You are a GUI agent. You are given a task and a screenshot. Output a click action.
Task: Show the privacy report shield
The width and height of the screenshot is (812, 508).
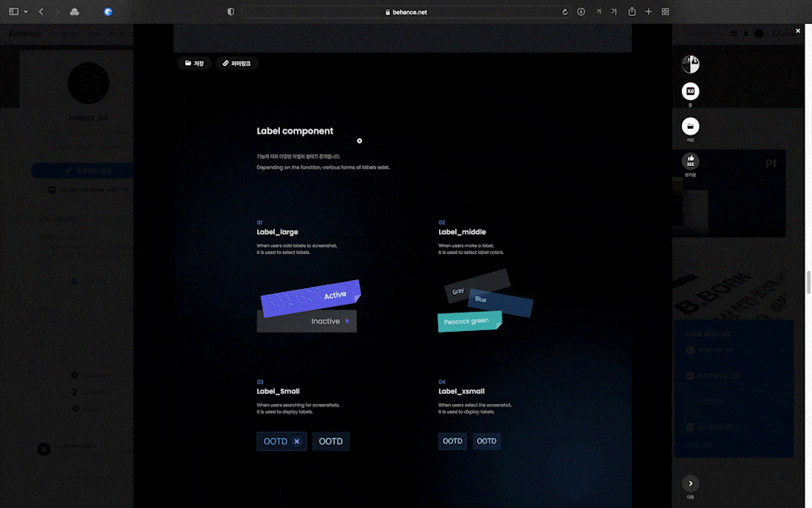tap(231, 11)
